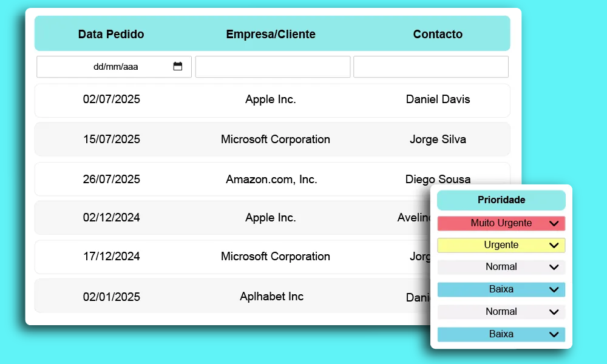Click the Empresa/Cliente column header
The height and width of the screenshot is (364, 607).
pyautogui.click(x=271, y=35)
